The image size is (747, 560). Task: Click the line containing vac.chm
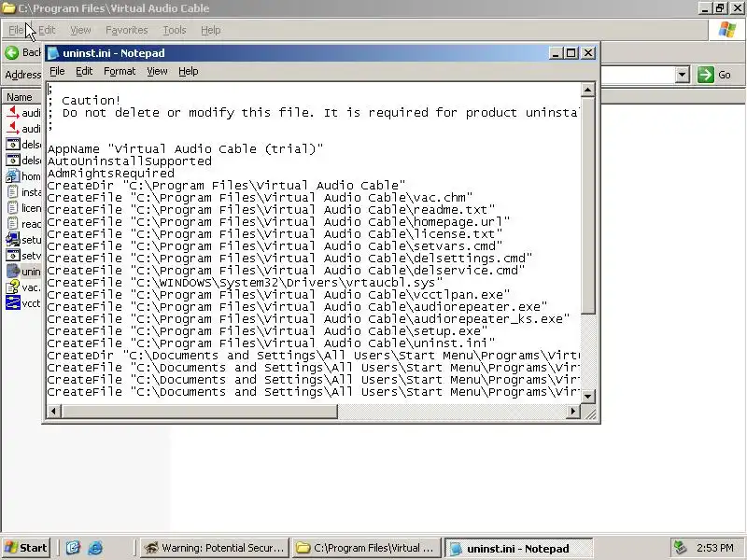tap(260, 198)
